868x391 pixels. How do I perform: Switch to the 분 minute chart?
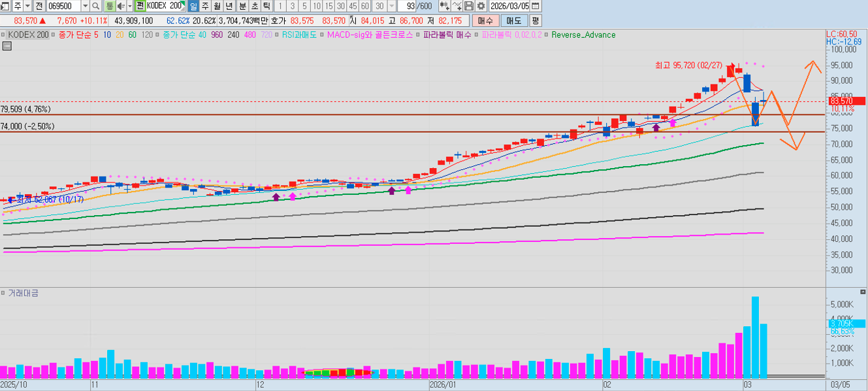[x=242, y=6]
